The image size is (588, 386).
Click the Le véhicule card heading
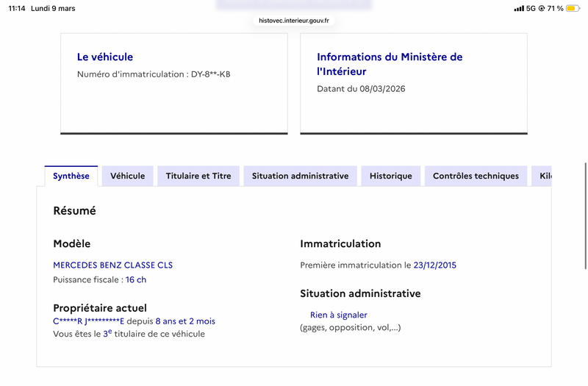[105, 57]
